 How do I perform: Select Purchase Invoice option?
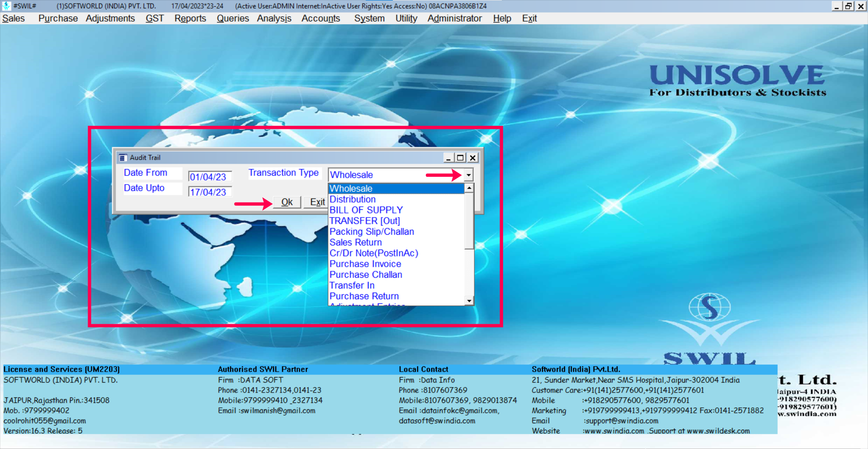(396, 264)
